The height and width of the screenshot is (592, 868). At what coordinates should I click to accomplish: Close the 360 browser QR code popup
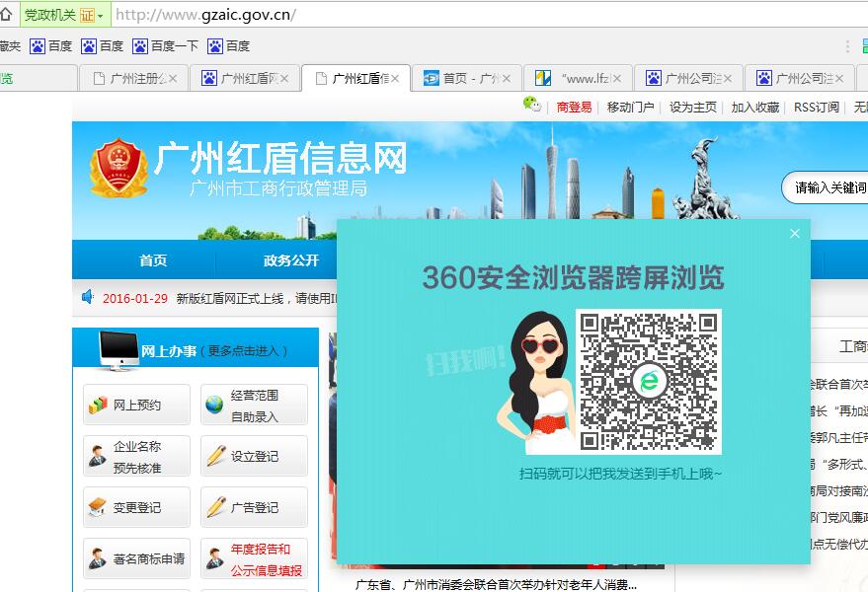794,234
